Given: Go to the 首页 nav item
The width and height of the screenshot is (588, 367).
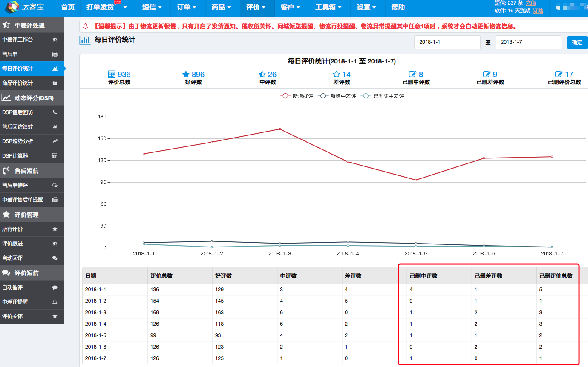Looking at the screenshot, I should click(x=68, y=7).
